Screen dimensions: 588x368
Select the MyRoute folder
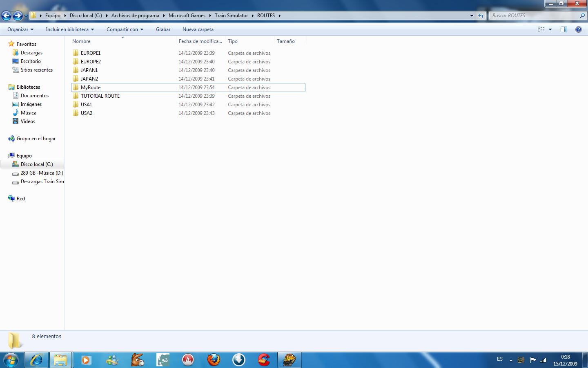pos(91,88)
